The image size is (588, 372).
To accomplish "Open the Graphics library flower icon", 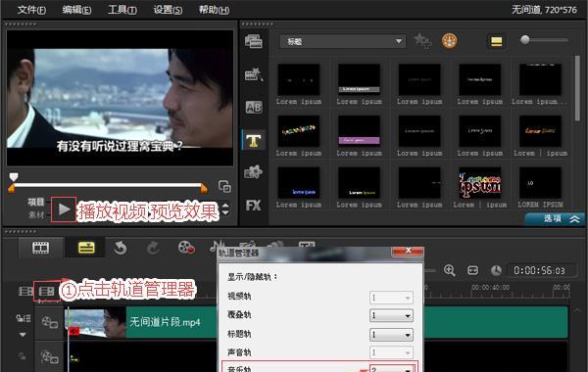I will 254,172.
